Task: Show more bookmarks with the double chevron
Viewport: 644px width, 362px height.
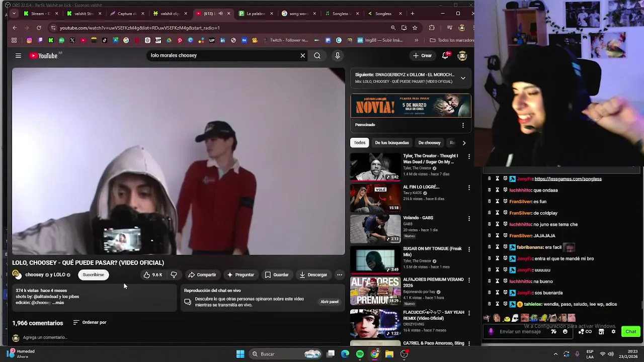Action: [x=416, y=40]
